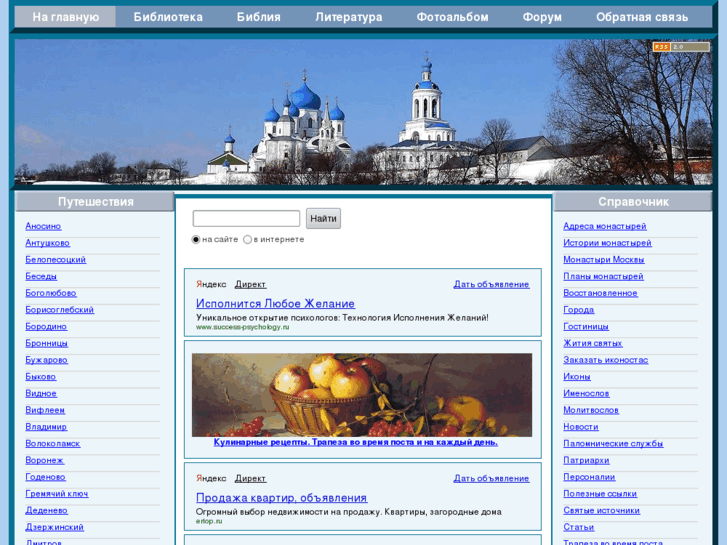This screenshot has width=727, height=545.
Task: Open the Борисоглебский link
Action: coord(59,309)
